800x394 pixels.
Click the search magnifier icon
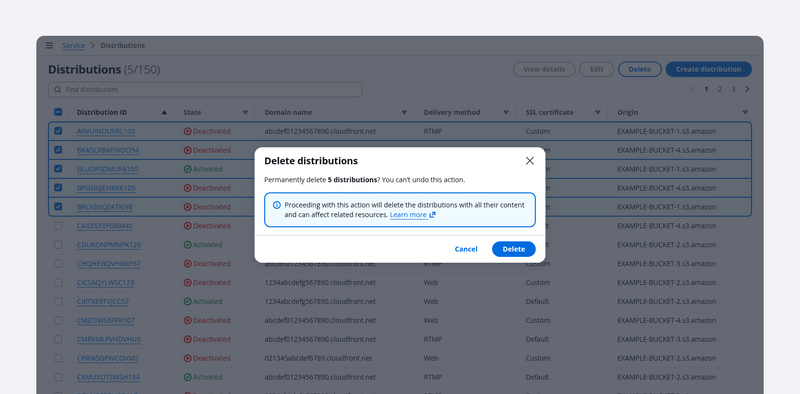click(x=58, y=90)
